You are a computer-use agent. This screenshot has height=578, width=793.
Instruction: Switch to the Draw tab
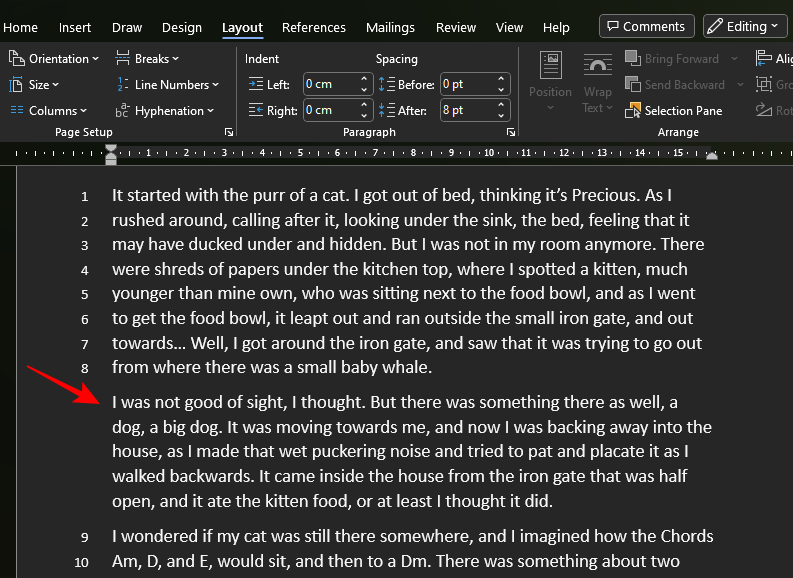coord(127,27)
